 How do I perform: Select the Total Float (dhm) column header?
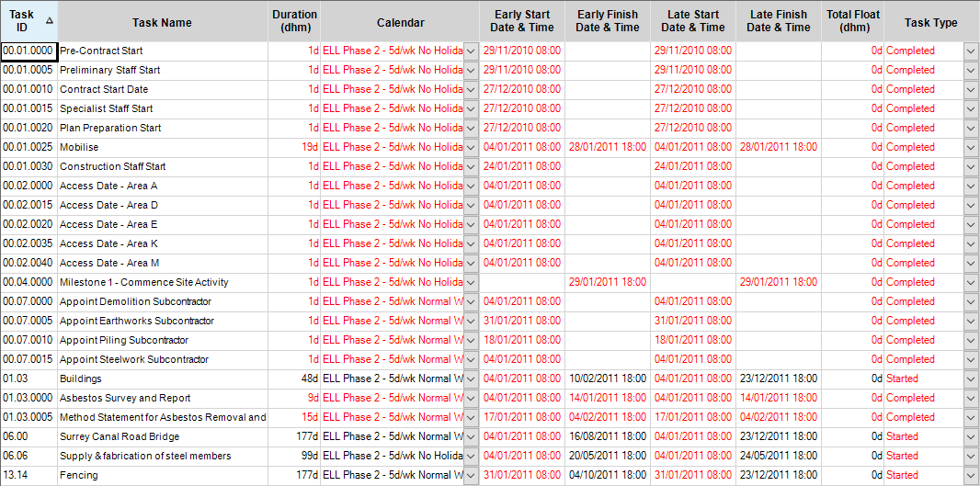[852, 21]
